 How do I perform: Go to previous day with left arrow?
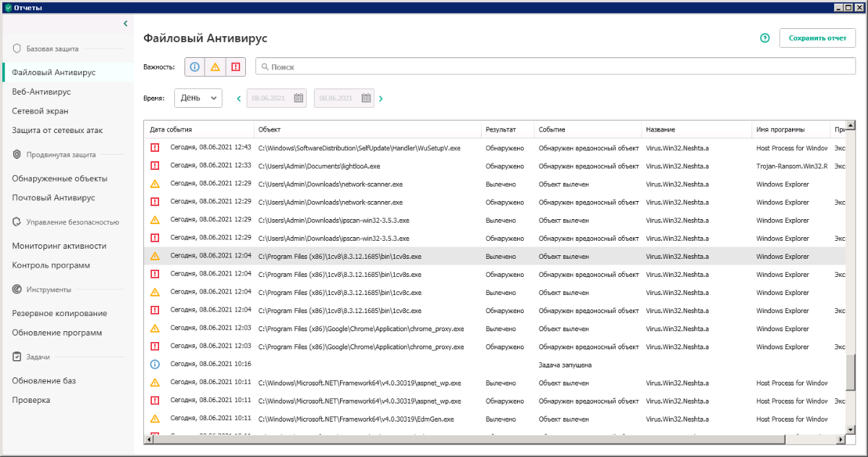click(x=239, y=98)
